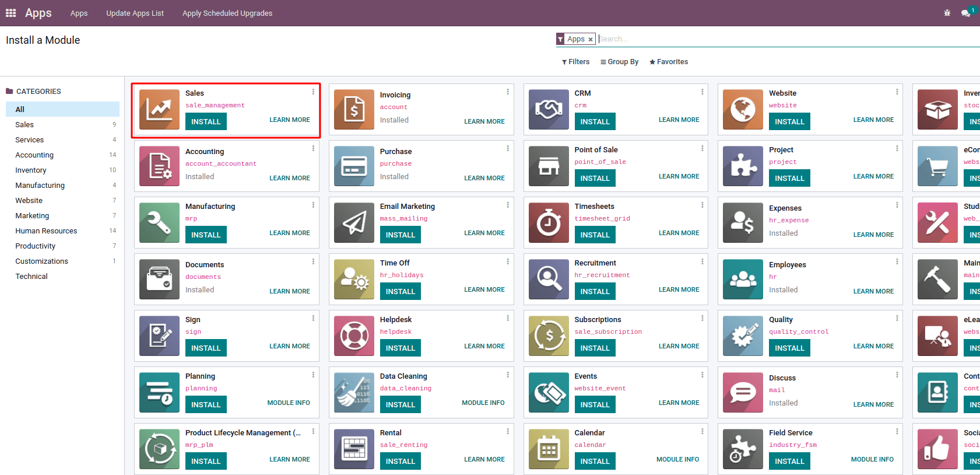Viewport: 980px width, 475px height.
Task: Filter by Accounting category
Action: pos(62,155)
